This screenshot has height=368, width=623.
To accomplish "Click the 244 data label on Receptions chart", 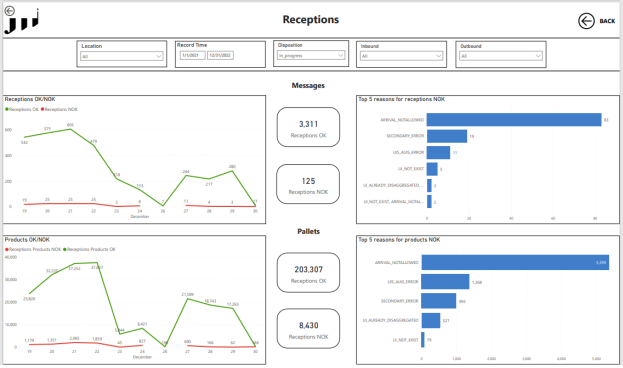I will (186, 172).
